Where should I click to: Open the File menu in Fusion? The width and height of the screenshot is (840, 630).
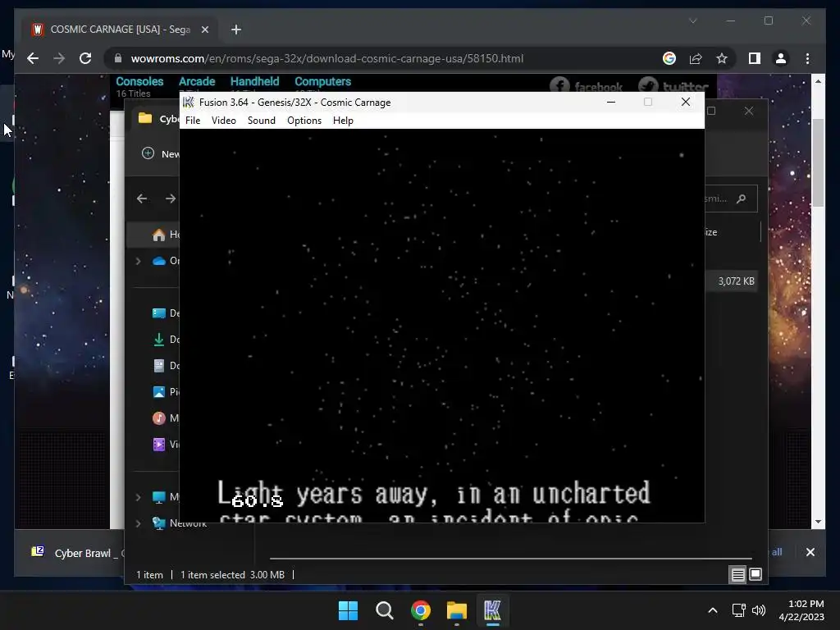(192, 121)
